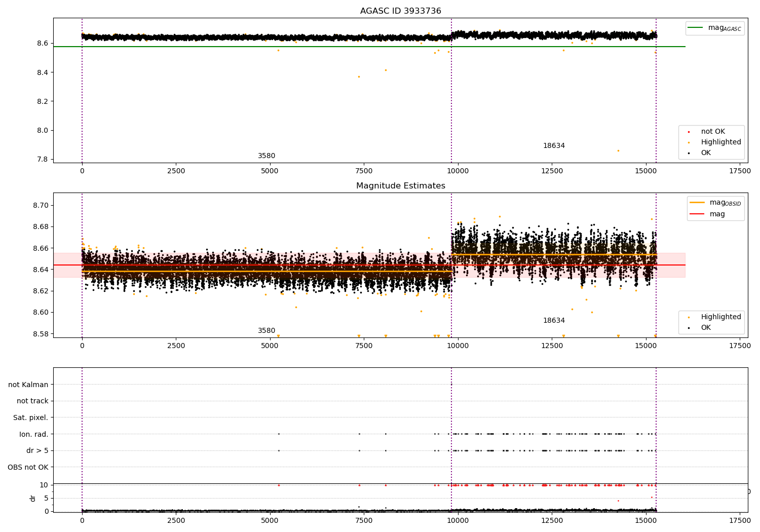
Task: Click the 7.8 tick label on top plot
Action: [43, 160]
